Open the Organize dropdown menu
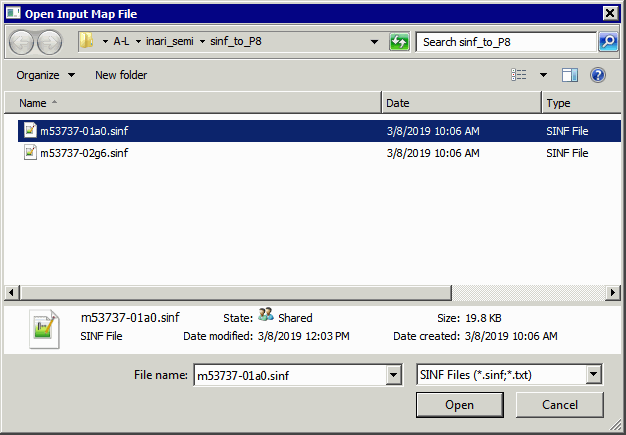Screen dimensions: 626x435 [x=46, y=75]
